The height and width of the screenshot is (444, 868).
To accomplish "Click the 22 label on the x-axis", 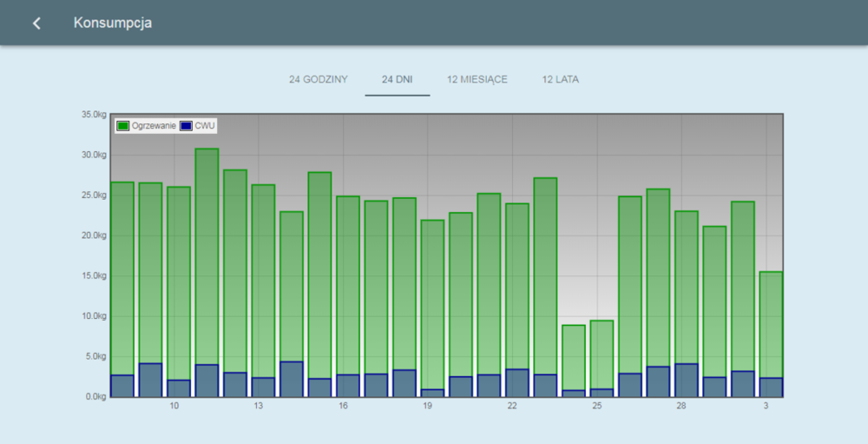I will (512, 406).
